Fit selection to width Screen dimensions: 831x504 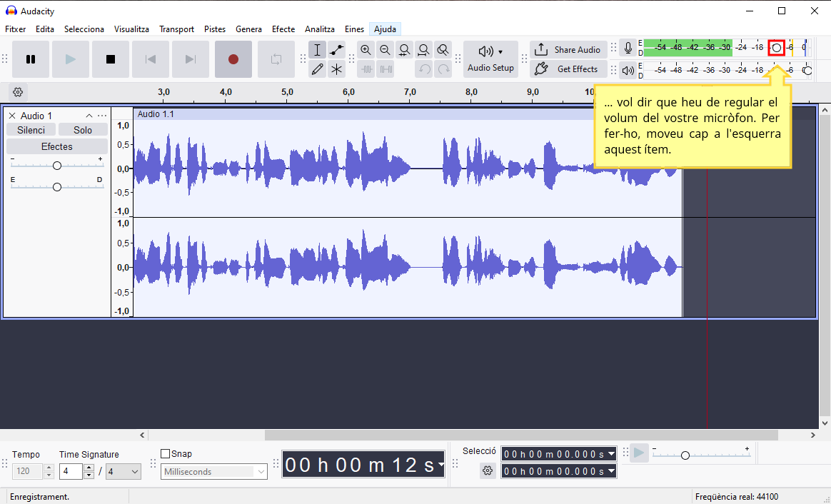[x=404, y=51]
